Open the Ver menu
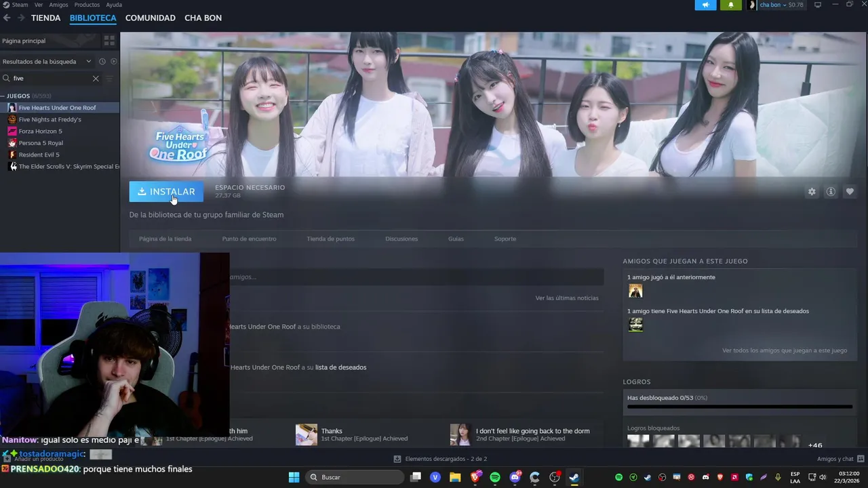This screenshot has width=868, height=488. tap(39, 5)
